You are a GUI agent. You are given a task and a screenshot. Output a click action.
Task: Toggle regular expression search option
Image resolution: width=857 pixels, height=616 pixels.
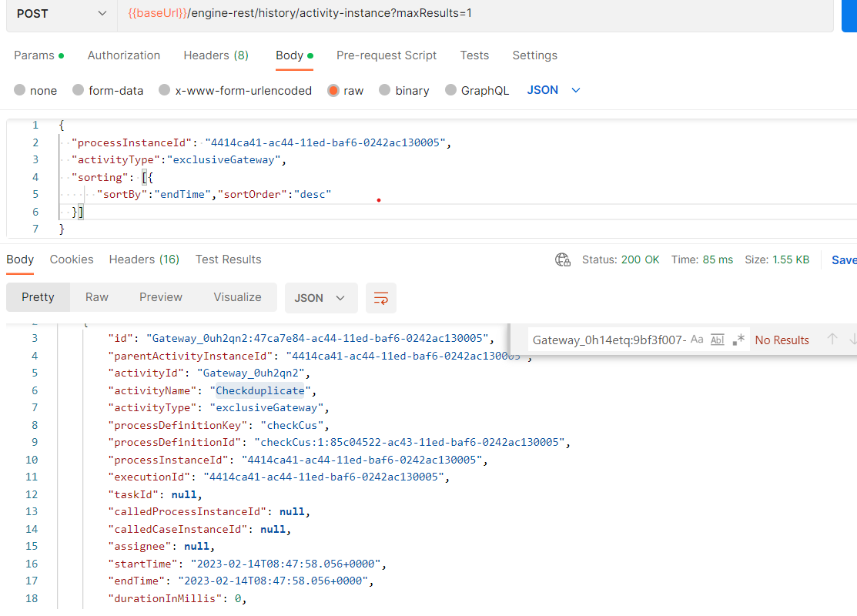[738, 340]
